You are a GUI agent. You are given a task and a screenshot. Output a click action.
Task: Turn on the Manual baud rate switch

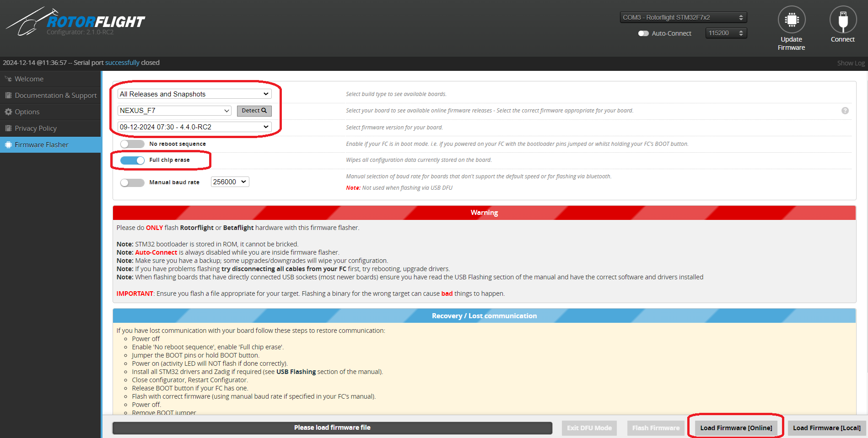pyautogui.click(x=132, y=182)
